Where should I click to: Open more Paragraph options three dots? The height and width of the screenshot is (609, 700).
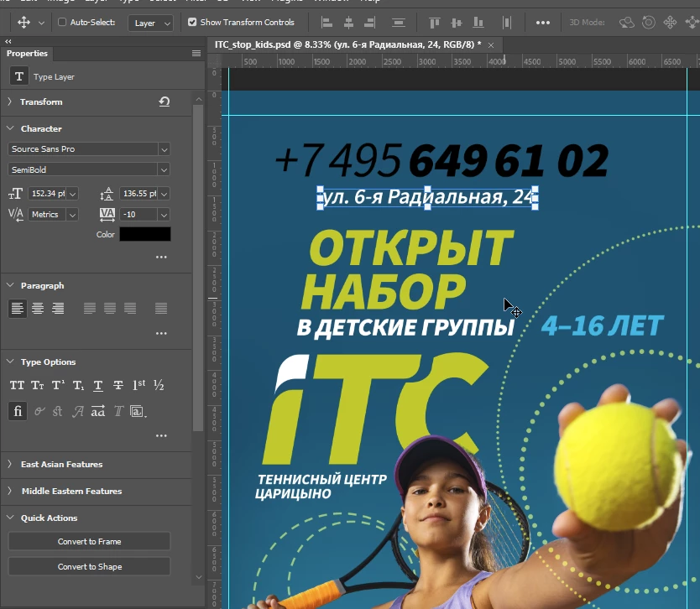coord(161,333)
